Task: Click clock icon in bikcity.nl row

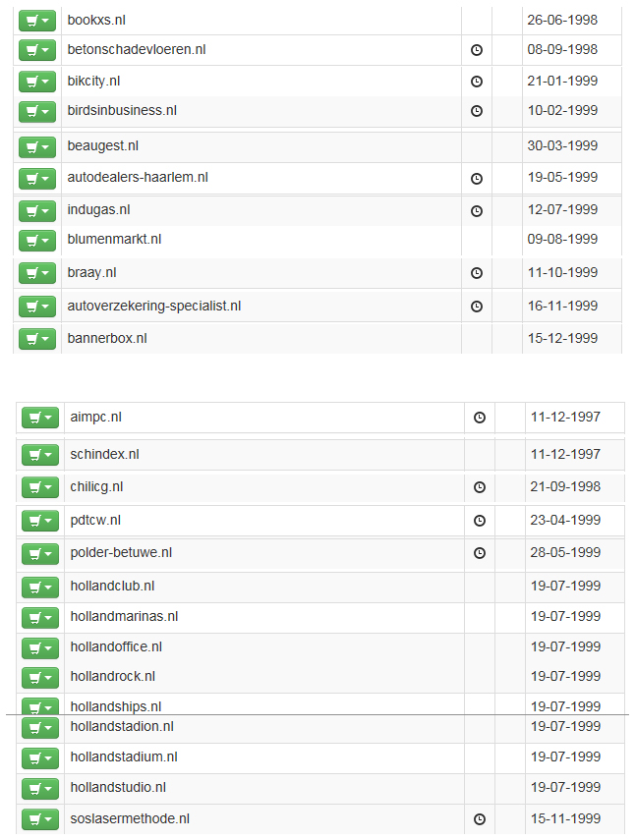Action: [477, 82]
